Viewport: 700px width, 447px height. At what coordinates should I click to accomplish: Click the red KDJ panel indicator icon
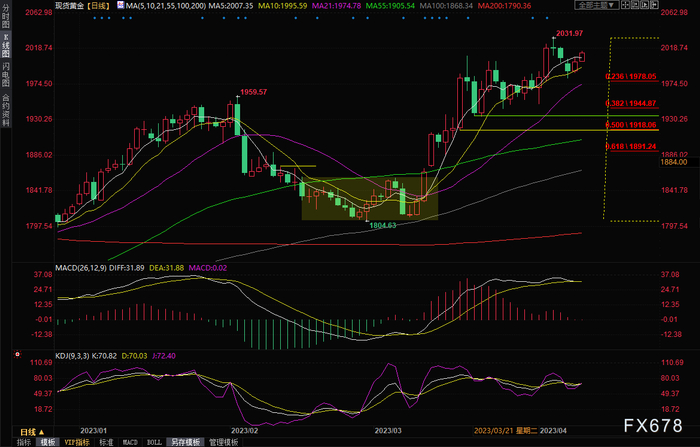tap(17, 354)
